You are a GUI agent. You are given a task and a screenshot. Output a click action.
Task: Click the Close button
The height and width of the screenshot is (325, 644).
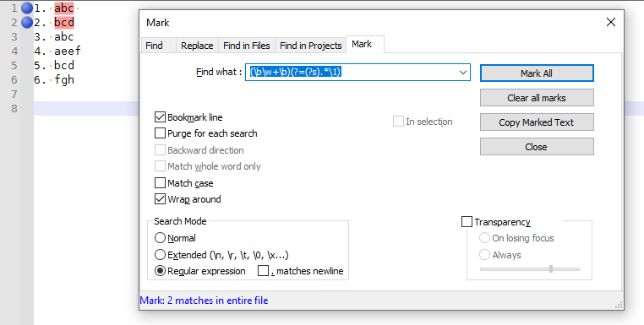[x=537, y=147]
